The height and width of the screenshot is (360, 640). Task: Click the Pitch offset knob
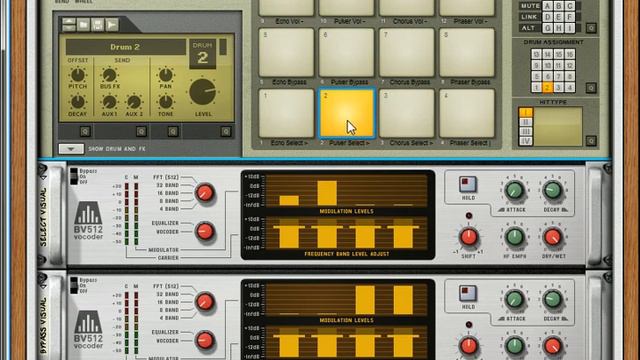point(78,75)
